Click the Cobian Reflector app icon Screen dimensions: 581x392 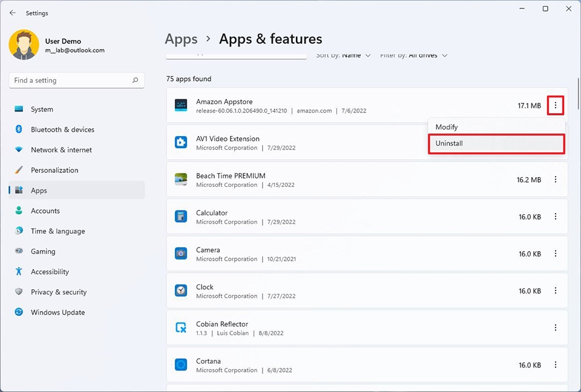[x=180, y=327]
